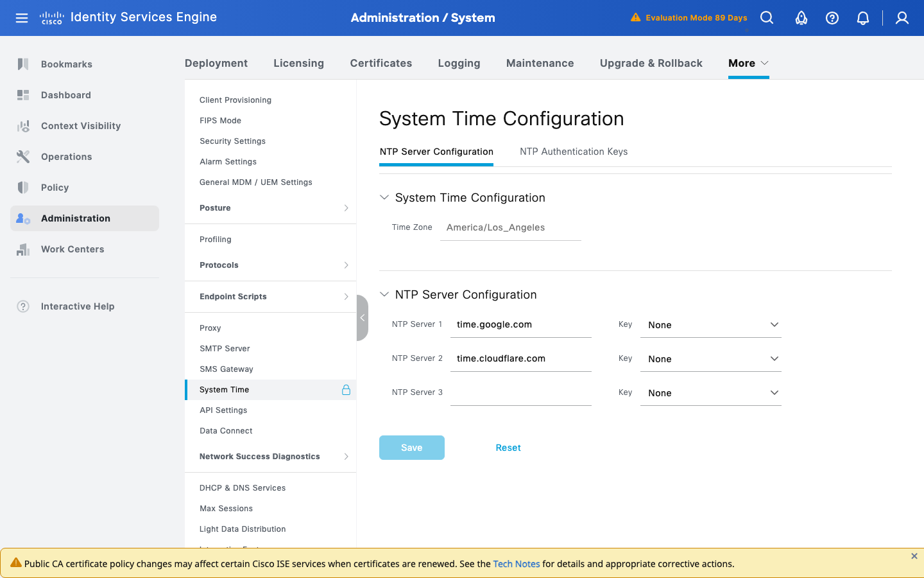This screenshot has width=924, height=578.
Task: Open the Deployment tab
Action: click(216, 63)
